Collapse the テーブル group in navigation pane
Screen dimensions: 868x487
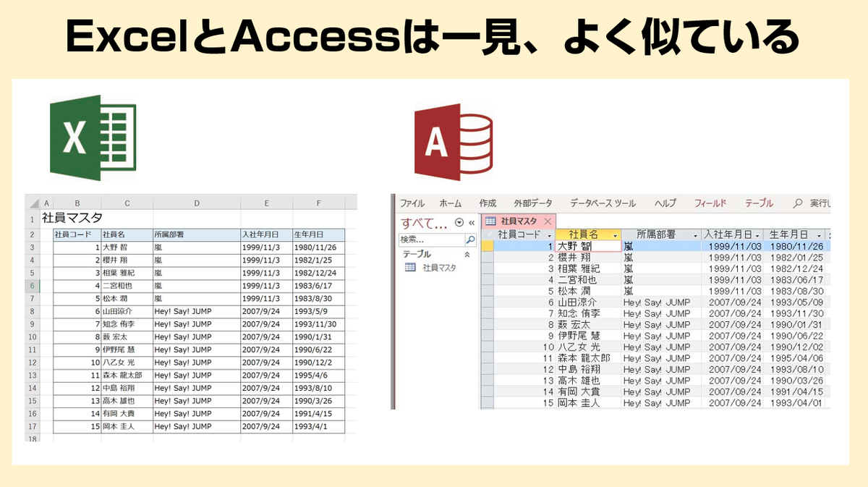pyautogui.click(x=467, y=254)
